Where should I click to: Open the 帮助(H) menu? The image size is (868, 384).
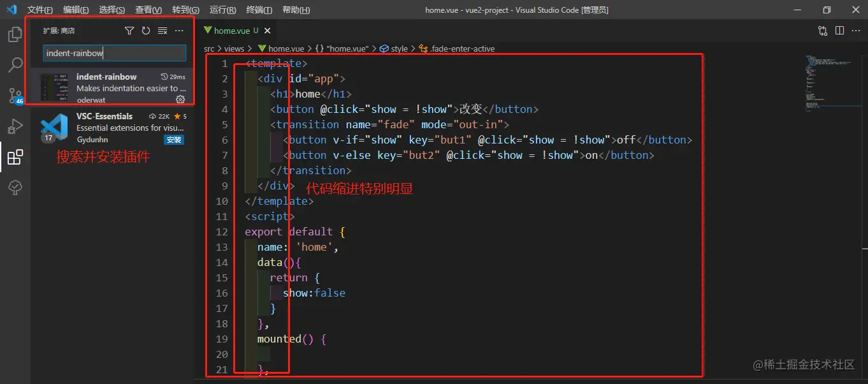tap(296, 10)
